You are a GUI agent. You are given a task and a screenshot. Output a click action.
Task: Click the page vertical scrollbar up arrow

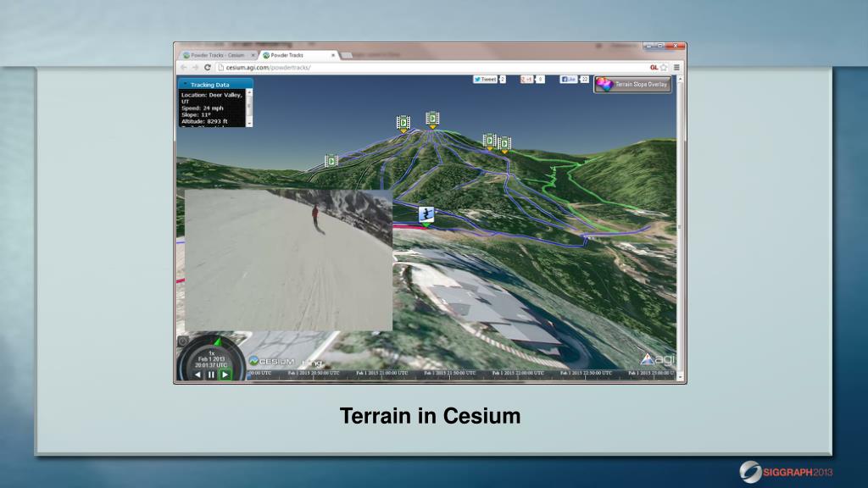[x=681, y=80]
